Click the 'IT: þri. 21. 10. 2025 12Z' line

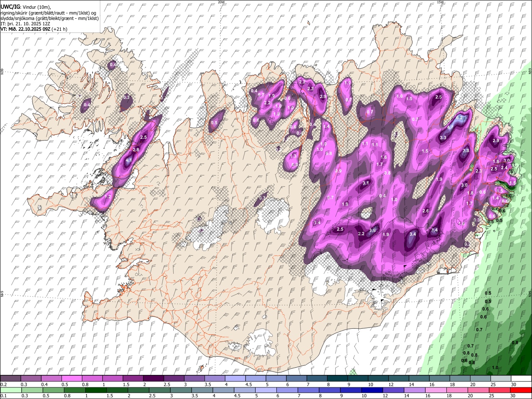pyautogui.click(x=25, y=24)
